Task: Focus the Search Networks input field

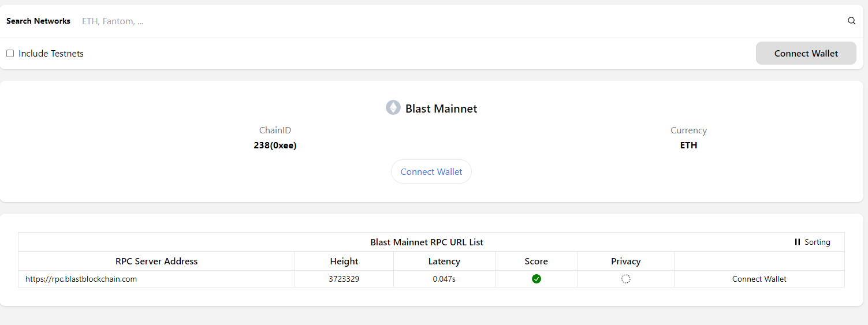Action: tap(404, 21)
